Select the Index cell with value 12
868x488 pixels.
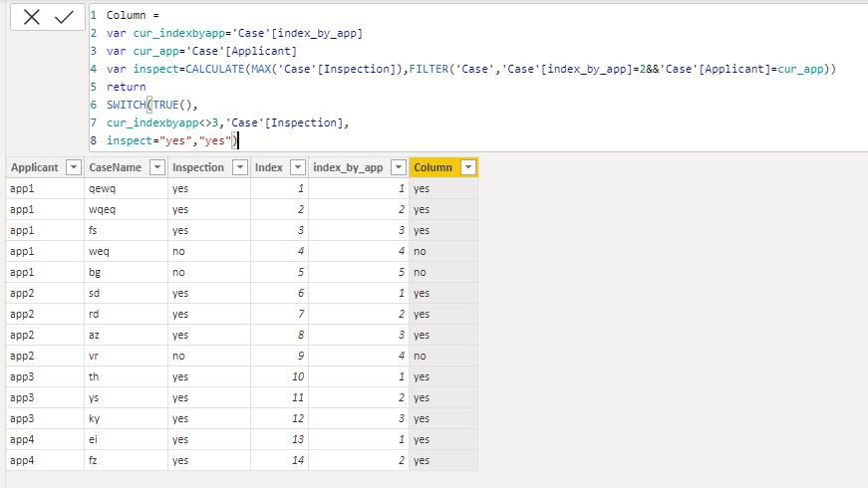point(280,418)
